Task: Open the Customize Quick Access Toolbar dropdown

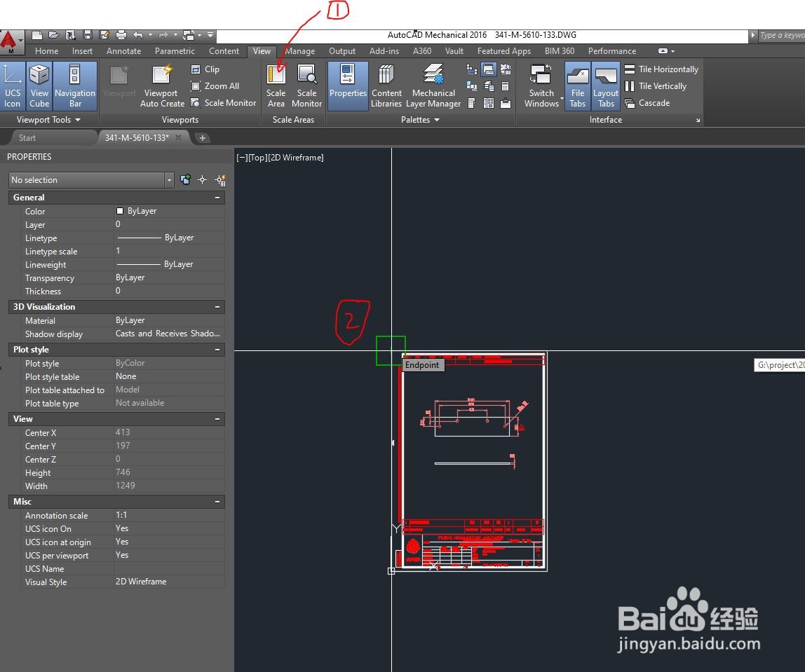Action: (x=210, y=35)
